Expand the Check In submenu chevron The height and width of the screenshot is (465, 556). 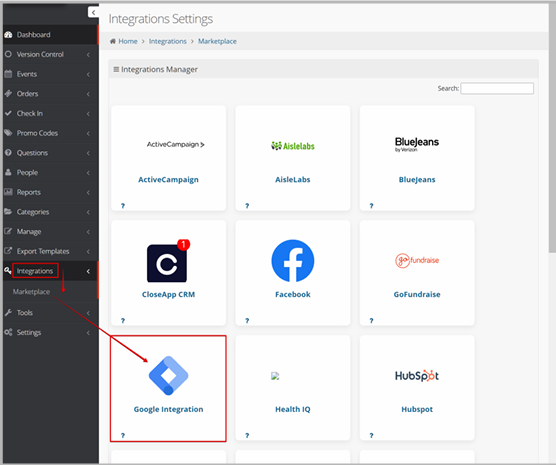(x=88, y=114)
